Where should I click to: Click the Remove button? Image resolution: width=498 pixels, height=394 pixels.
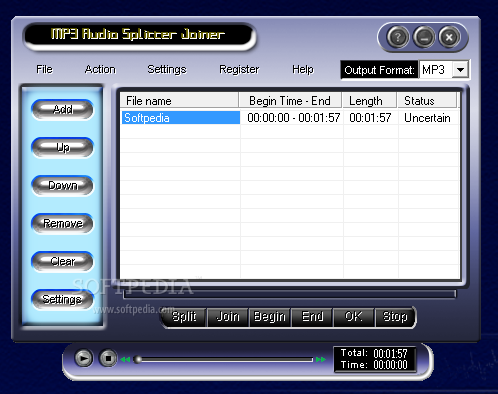pos(62,223)
